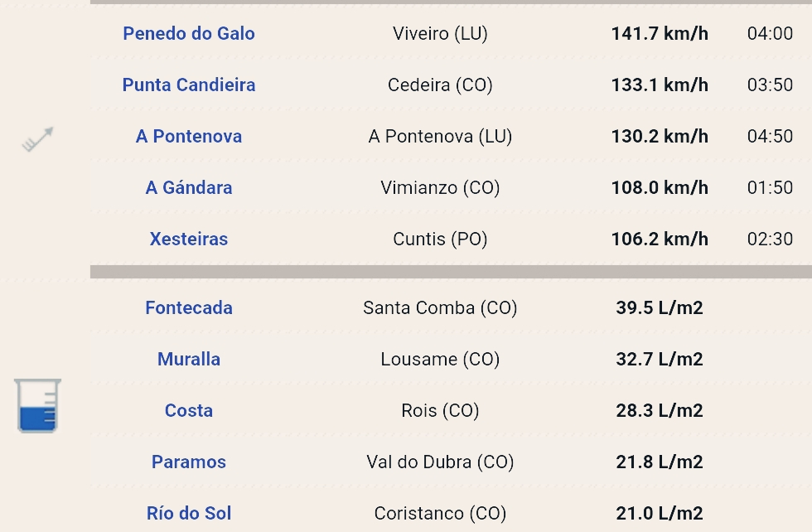Open Fontecada station link
Image resolution: width=812 pixels, height=532 pixels.
click(x=189, y=307)
